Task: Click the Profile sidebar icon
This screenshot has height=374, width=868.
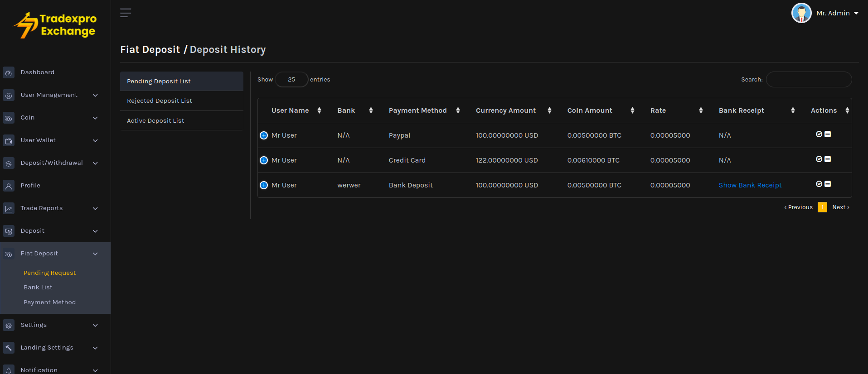Action: point(9,186)
